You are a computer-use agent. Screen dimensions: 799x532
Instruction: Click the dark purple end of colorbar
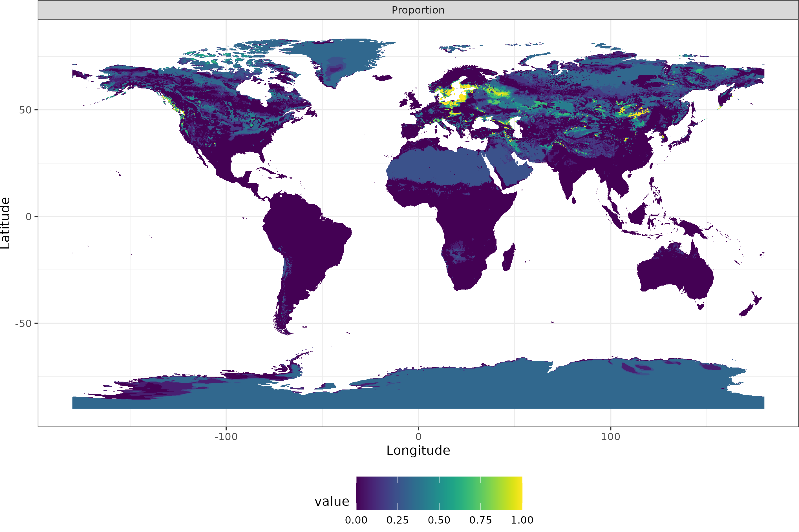[361, 493]
